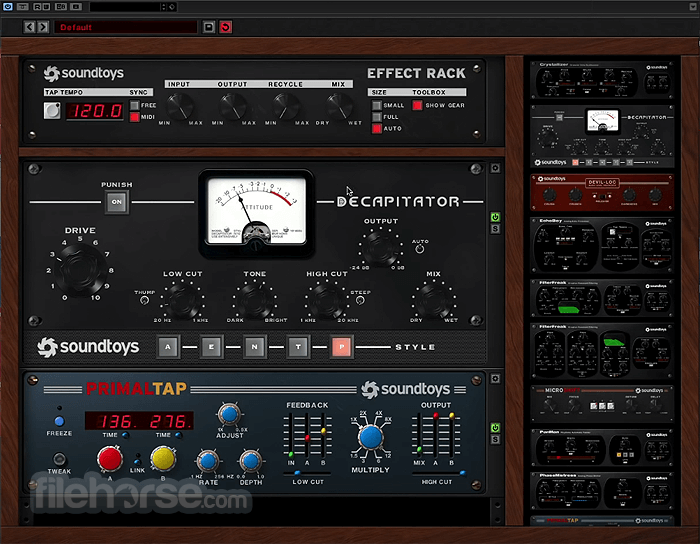Toggle the PrimalTap Link button
This screenshot has height=544, width=700.
(137, 461)
